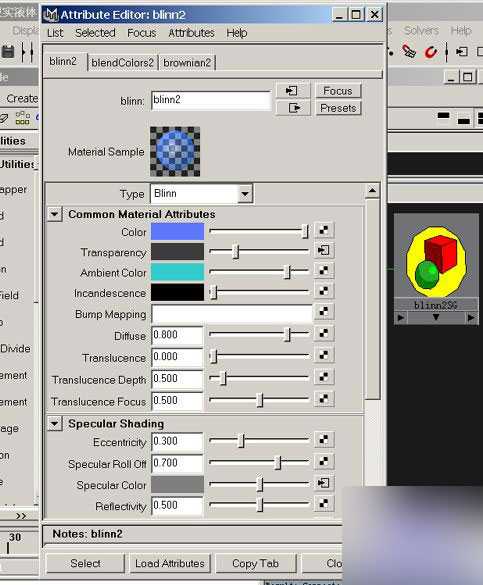Viewport: 483px width, 585px height.
Task: Open the List menu
Action: pyautogui.click(x=55, y=33)
